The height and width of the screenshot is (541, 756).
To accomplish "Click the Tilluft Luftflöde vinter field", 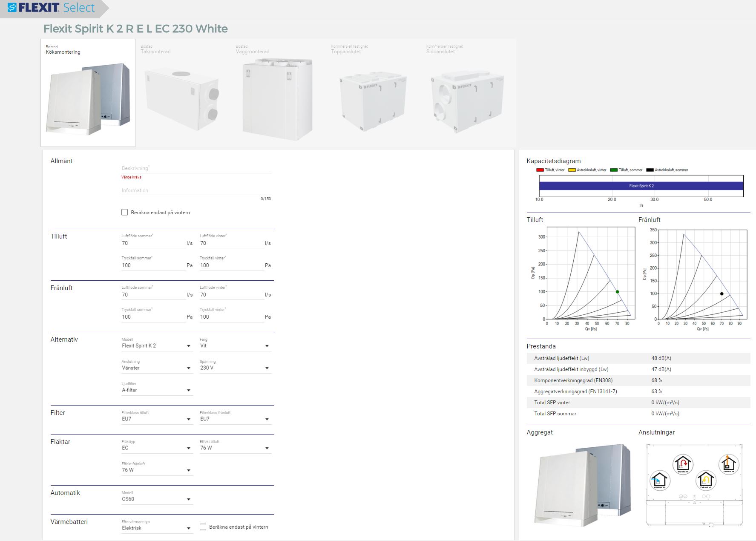I will pos(232,243).
